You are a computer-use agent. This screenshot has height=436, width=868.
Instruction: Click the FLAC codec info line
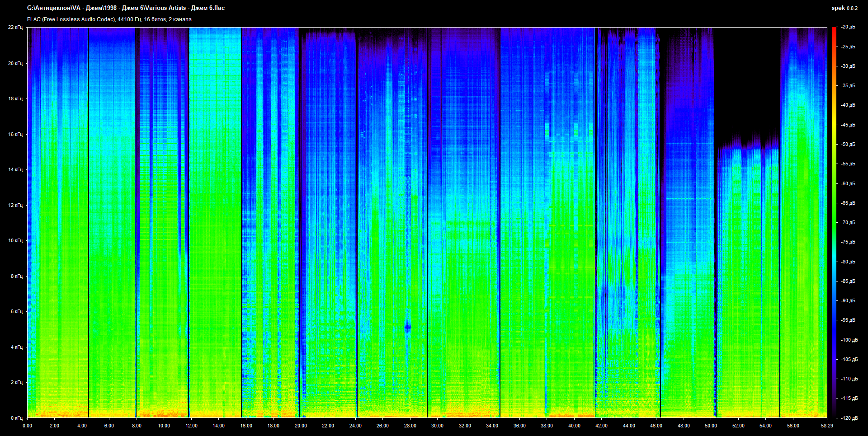click(109, 19)
